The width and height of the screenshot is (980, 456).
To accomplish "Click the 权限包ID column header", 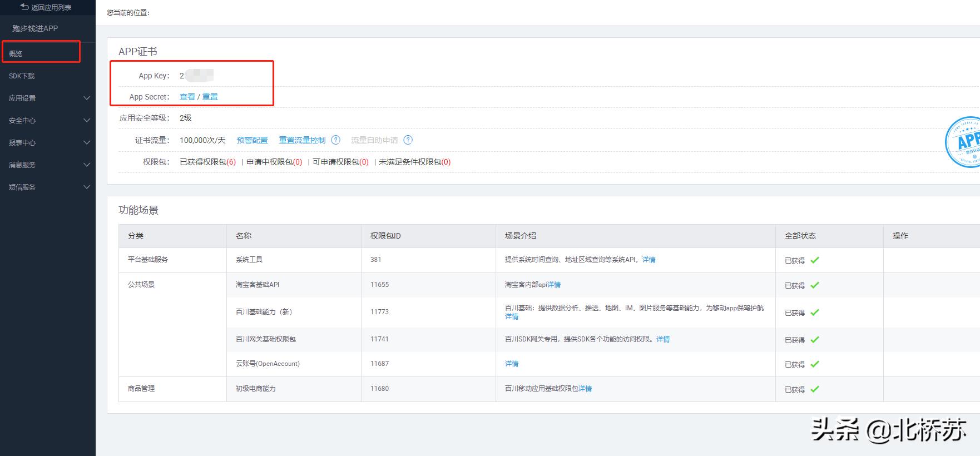I will [385, 236].
